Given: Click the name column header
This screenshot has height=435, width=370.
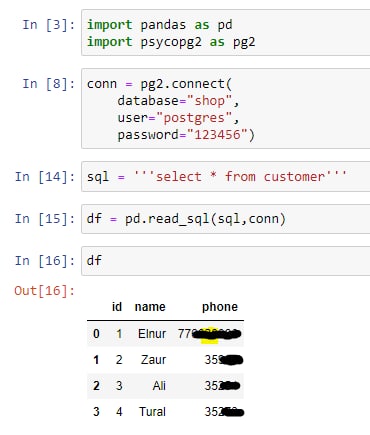Looking at the screenshot, I should pos(150,307).
